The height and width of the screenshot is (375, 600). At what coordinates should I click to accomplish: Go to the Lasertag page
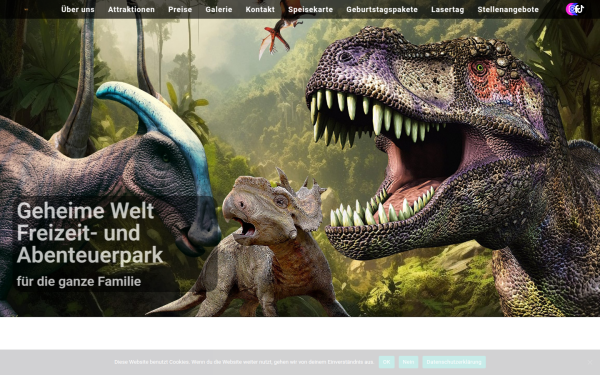pos(448,9)
